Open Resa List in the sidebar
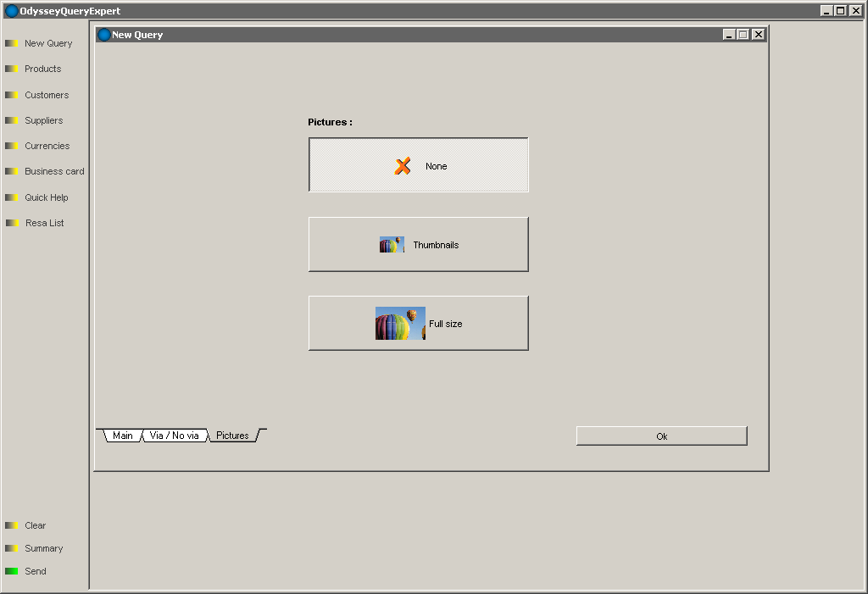868x594 pixels. coord(44,223)
